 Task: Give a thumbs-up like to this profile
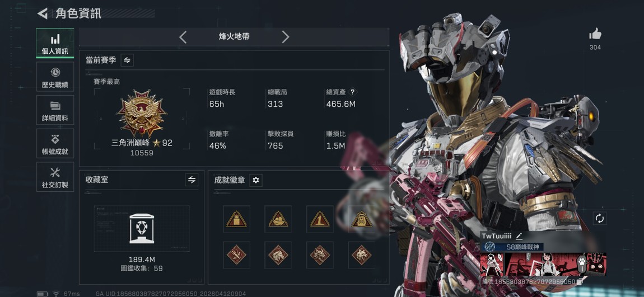(x=595, y=34)
